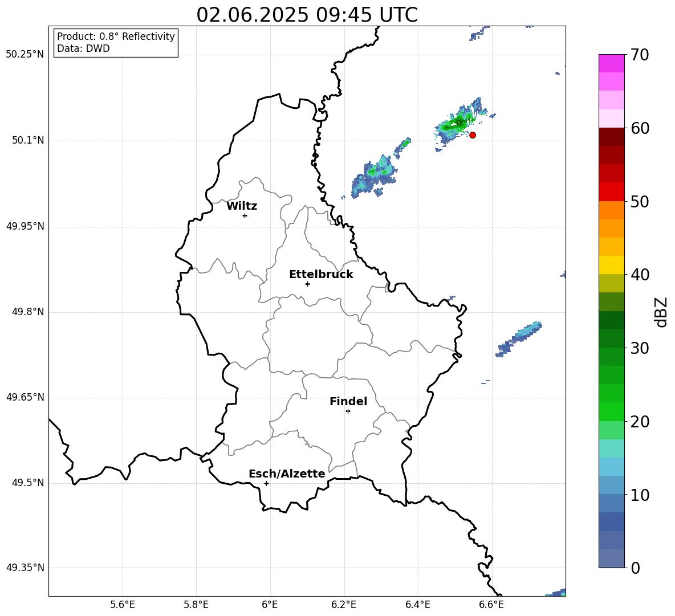Screen dimensions: 675x616
Task: Click the 'Wiltz' label
Action: (242, 206)
